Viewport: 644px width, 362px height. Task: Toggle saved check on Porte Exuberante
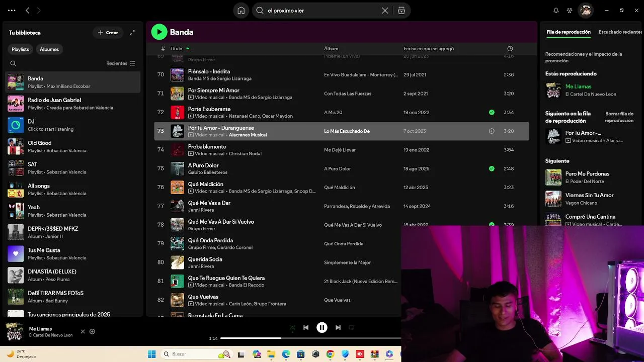492,112
